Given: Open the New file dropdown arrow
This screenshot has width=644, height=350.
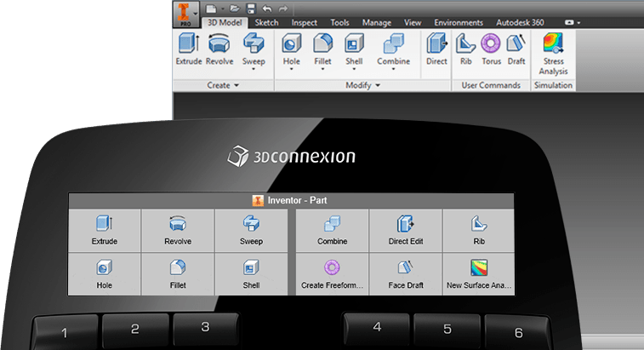Looking at the screenshot, I should tap(223, 9).
